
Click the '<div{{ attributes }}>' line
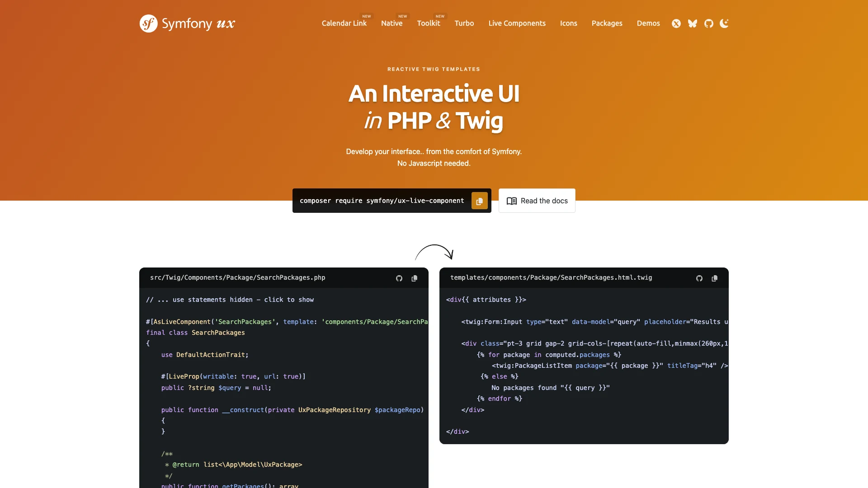coord(486,300)
